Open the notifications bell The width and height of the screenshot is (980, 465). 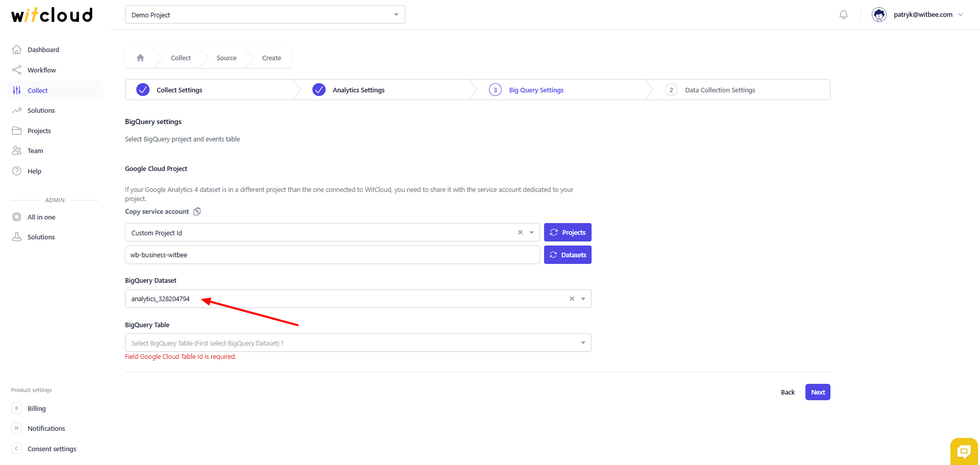pyautogui.click(x=844, y=15)
